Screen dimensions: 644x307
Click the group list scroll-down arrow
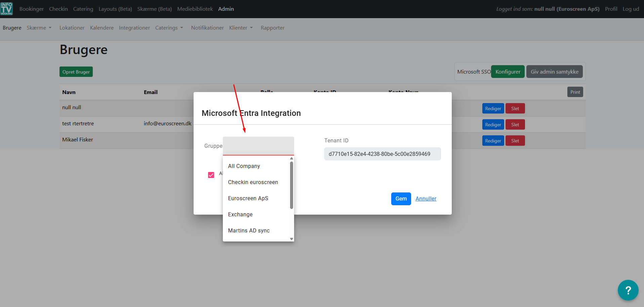coord(291,239)
